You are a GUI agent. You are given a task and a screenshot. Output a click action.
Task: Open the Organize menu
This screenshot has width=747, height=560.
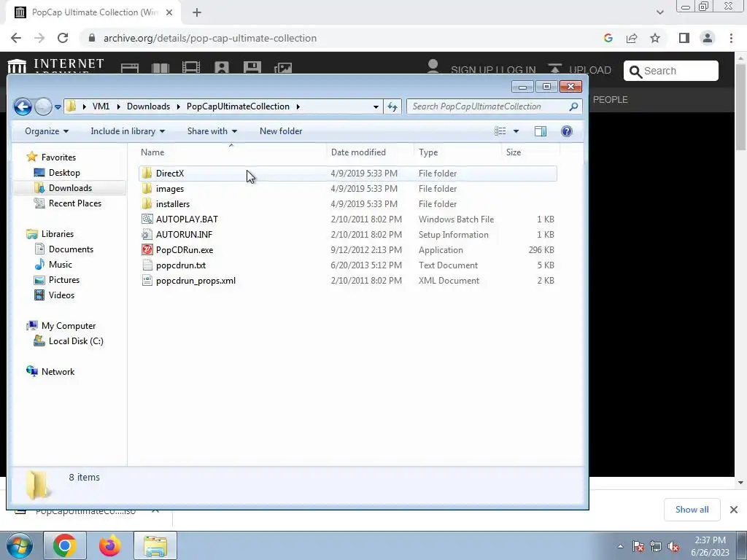pos(46,131)
